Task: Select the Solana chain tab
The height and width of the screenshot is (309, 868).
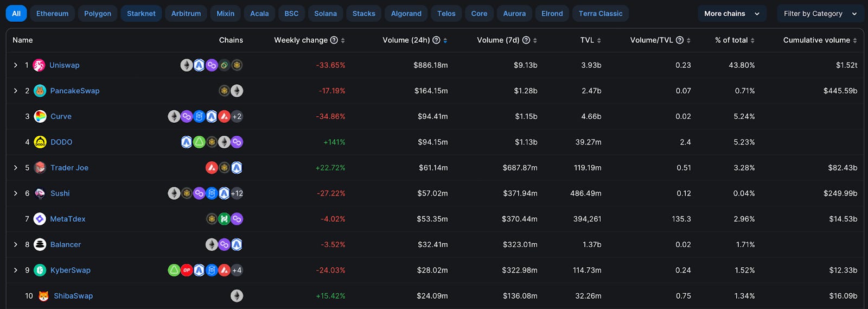Action: (x=325, y=14)
